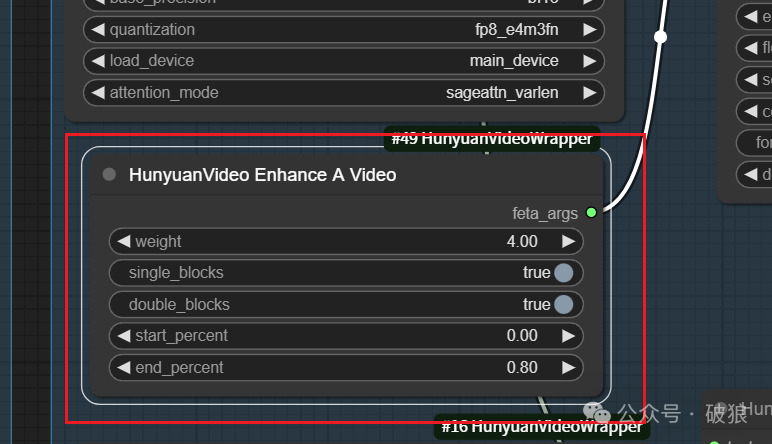Increase end_percent with right arrow
Viewport: 772px width, 444px height.
click(x=568, y=367)
